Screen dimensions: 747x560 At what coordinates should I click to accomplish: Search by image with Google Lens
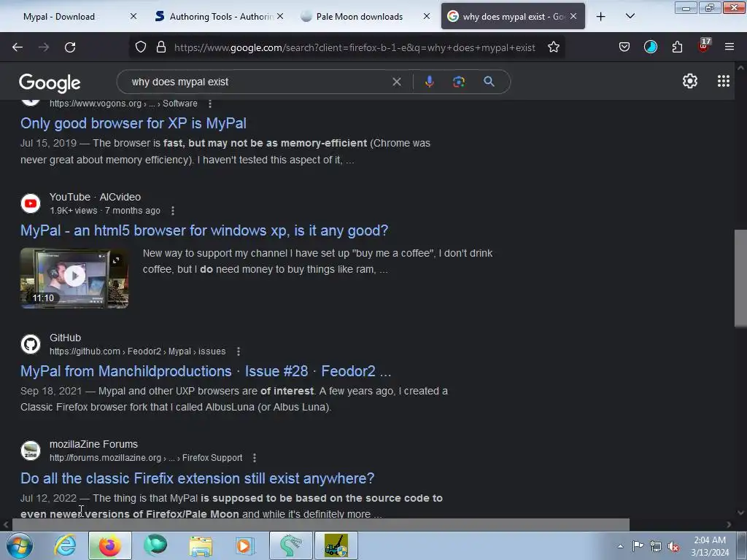coord(458,82)
